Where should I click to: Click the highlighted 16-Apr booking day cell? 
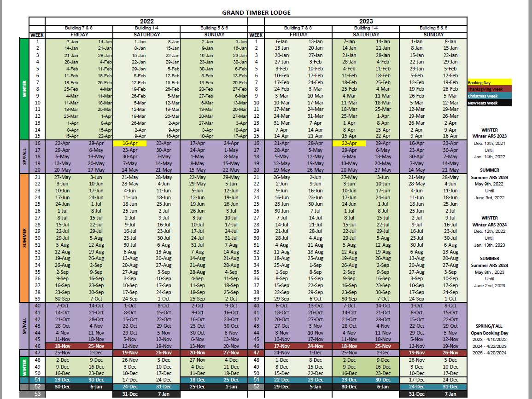tap(130, 144)
